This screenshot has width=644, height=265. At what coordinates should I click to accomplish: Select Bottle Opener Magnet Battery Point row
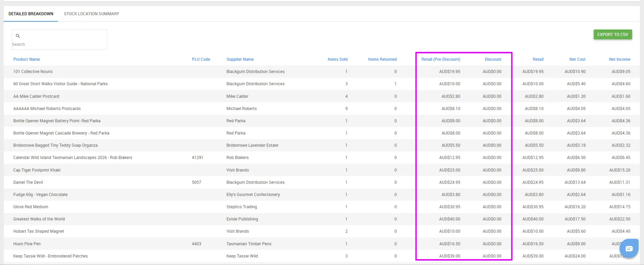(x=322, y=121)
